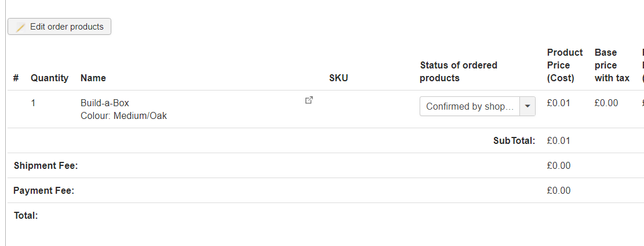Click the Payment Fee label

(44, 191)
